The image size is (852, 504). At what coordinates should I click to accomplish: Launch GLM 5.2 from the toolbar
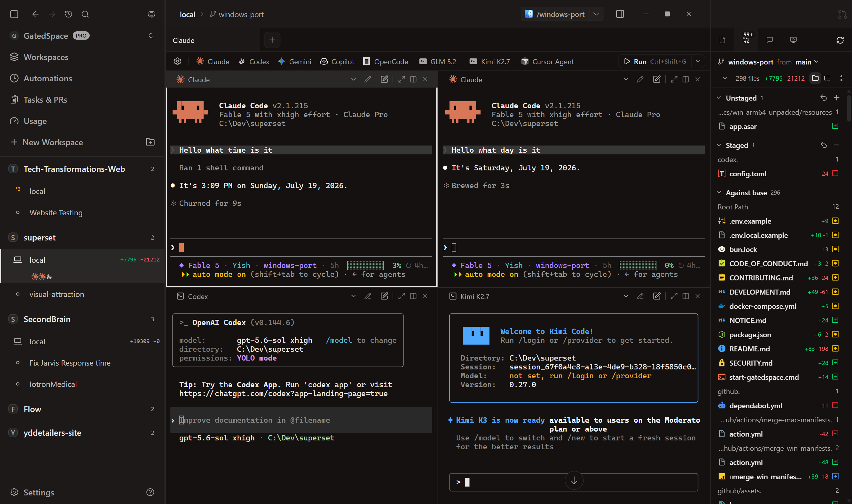coord(438,62)
